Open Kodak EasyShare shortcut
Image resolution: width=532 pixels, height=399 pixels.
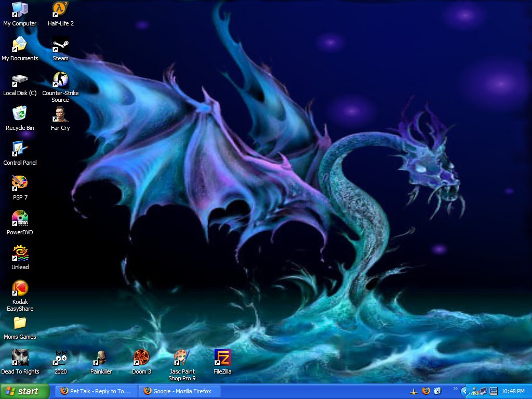[20, 288]
